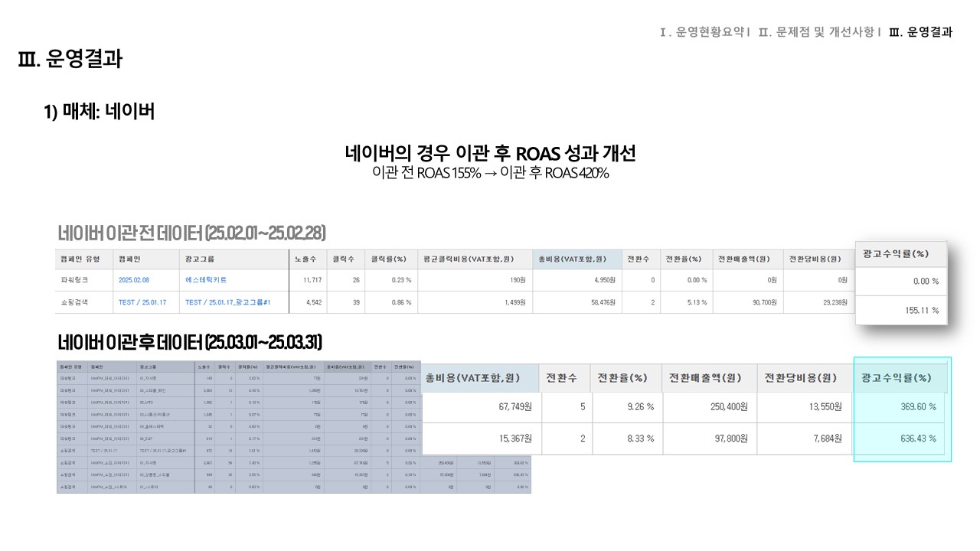Click the 파워링크 campaign type cell
The width and height of the screenshot is (980, 551).
point(74,280)
